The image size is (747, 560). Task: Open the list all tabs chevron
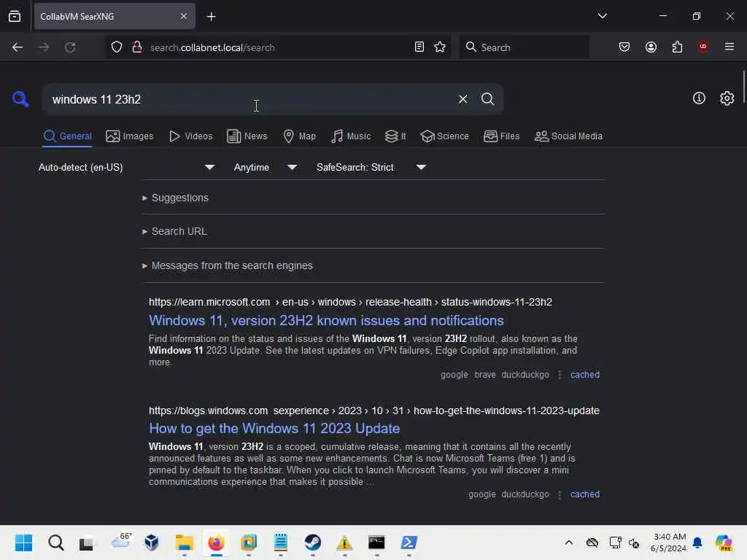click(x=602, y=16)
